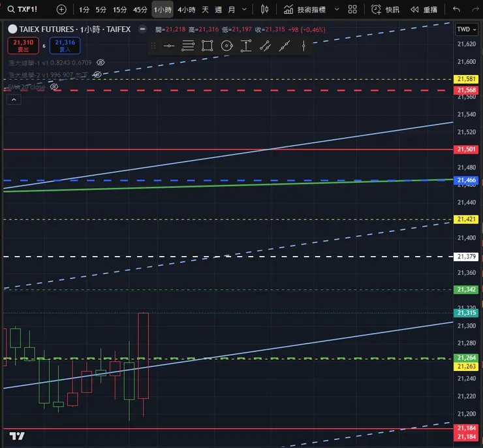The height and width of the screenshot is (448, 483).
Task: Click the 21,379 white price label
Action: click(x=466, y=257)
